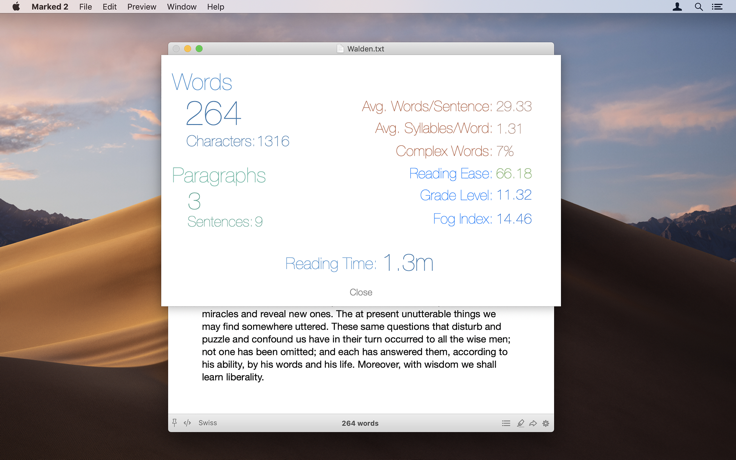
Task: Click the 264 words counter in status bar
Action: (360, 423)
